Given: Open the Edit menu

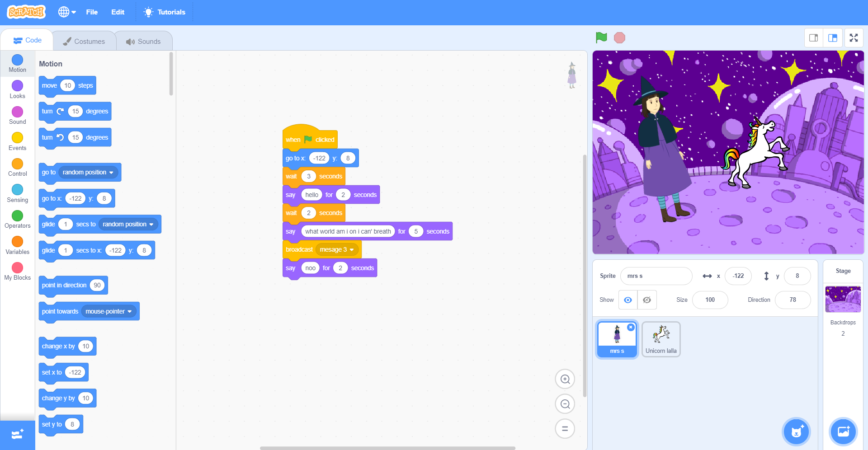Looking at the screenshot, I should [118, 12].
